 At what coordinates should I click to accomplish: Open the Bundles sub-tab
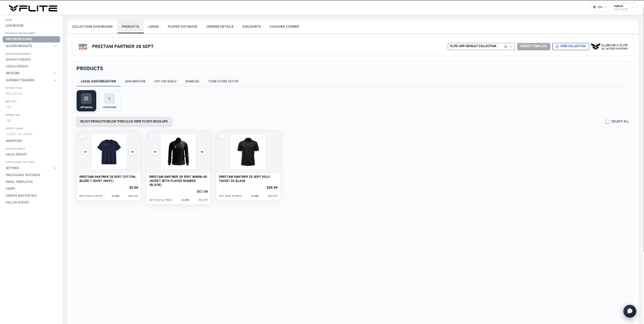tap(192, 81)
